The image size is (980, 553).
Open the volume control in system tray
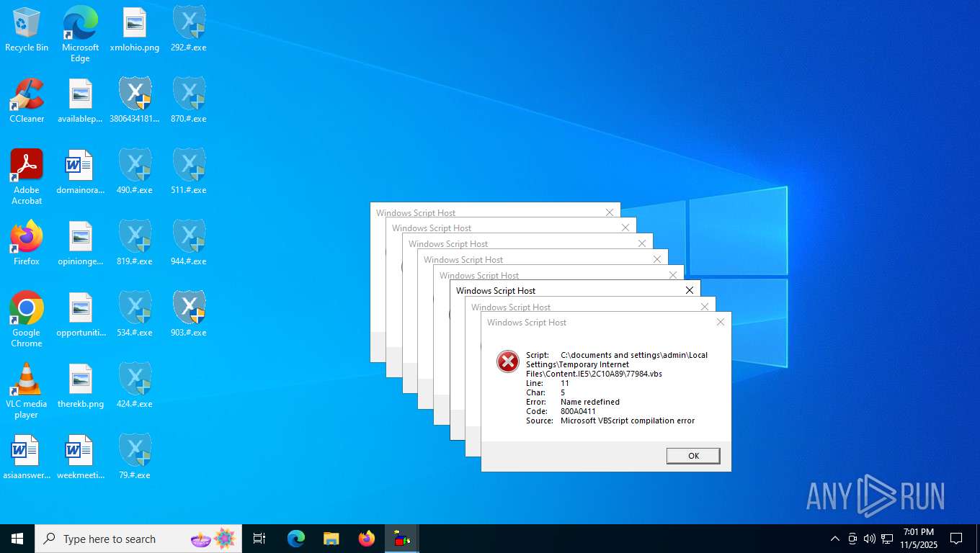point(870,539)
